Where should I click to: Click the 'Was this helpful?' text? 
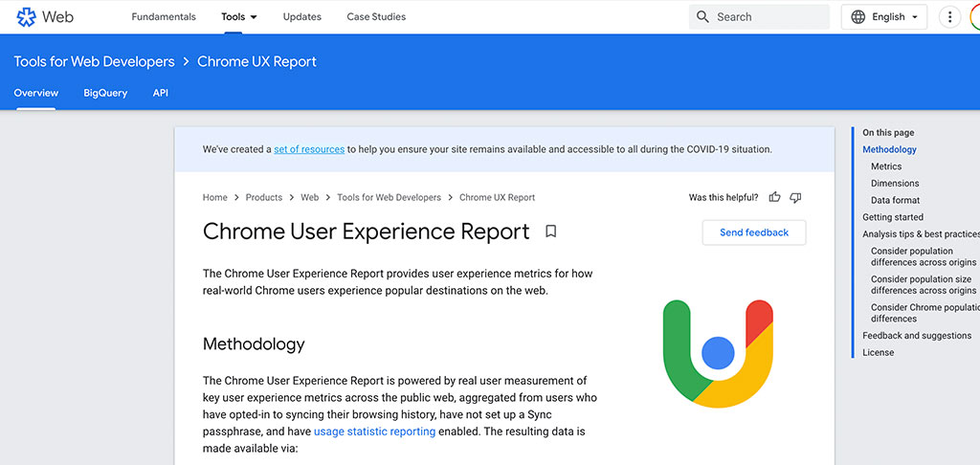[x=724, y=197]
